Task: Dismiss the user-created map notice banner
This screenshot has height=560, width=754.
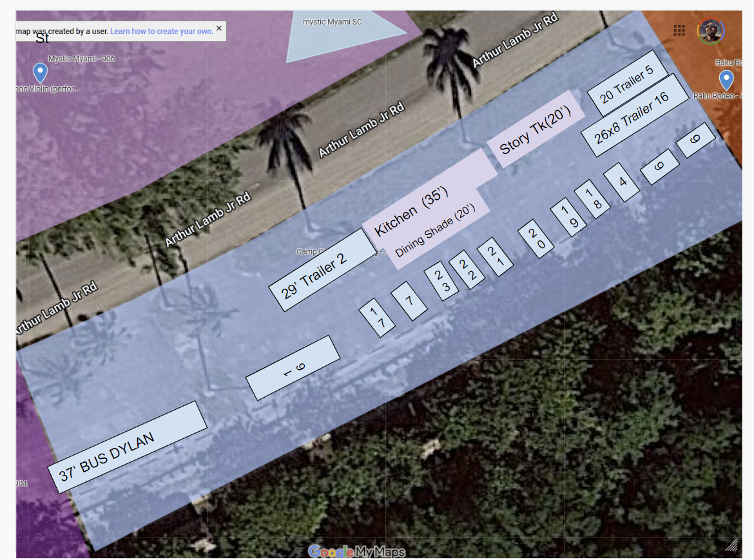Action: pyautogui.click(x=219, y=28)
